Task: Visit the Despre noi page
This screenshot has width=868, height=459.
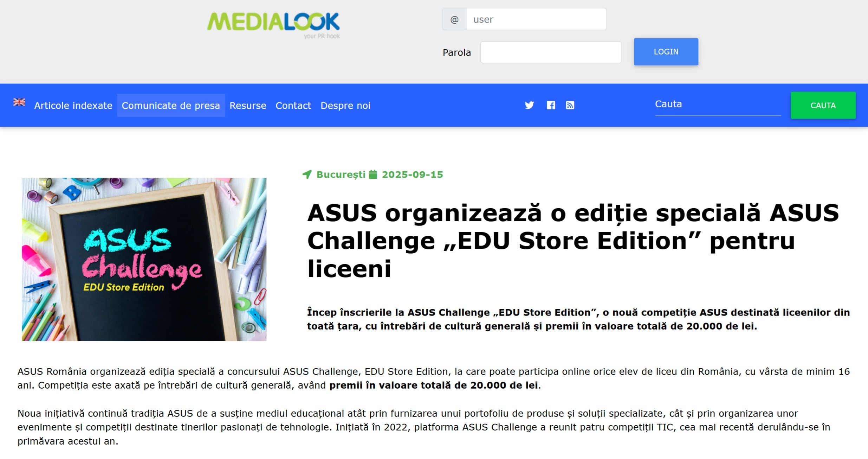Action: (x=345, y=106)
